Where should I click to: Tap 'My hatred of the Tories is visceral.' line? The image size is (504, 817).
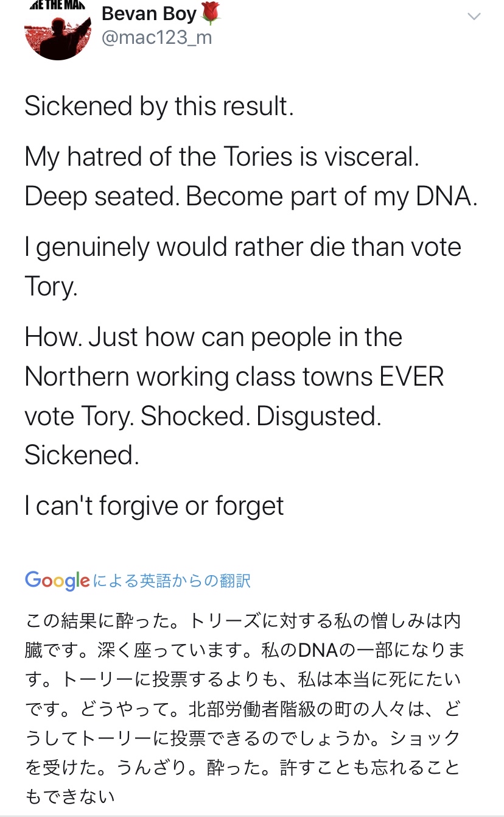pyautogui.click(x=222, y=157)
